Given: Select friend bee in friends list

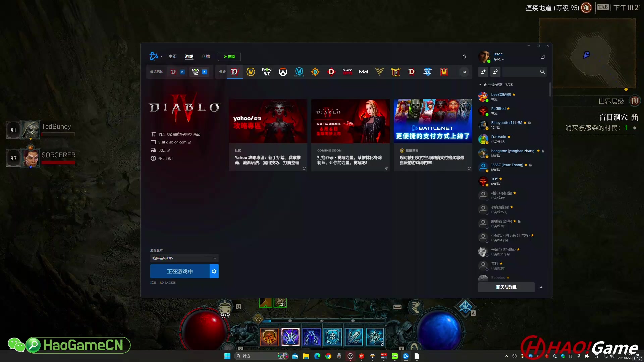Looking at the screenshot, I should click(x=513, y=97).
